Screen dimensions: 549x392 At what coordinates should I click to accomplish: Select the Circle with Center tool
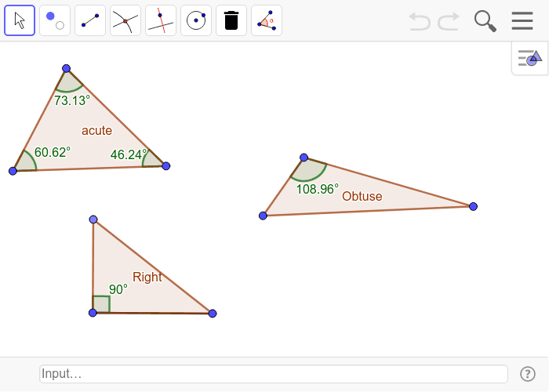click(196, 20)
